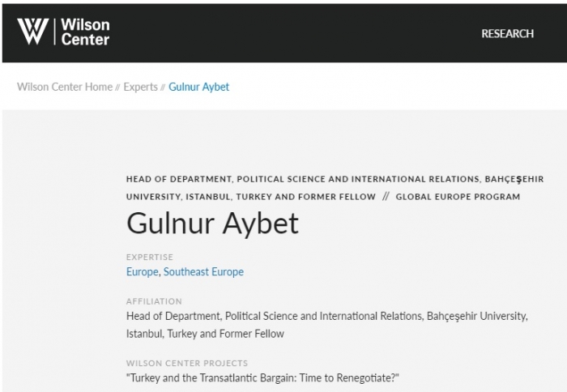Viewport: 567px width, 392px height.
Task: Open the Europe expertise link
Action: [142, 271]
